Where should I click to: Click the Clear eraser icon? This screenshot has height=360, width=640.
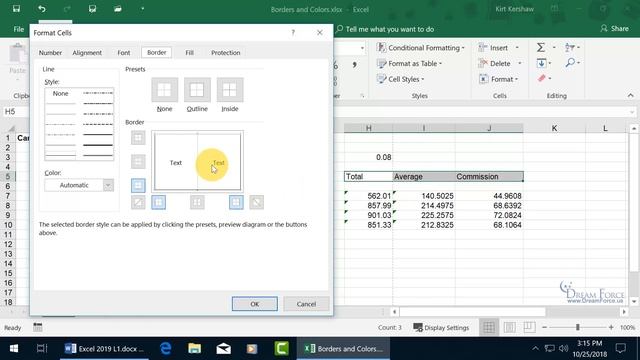pyautogui.click(x=541, y=78)
